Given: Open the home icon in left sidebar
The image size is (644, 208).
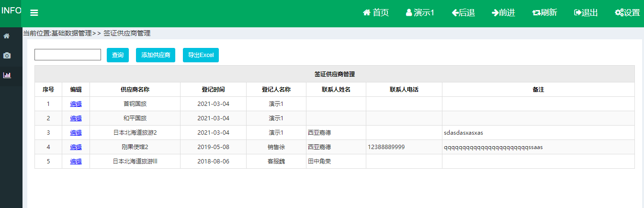Looking at the screenshot, I should coord(7,36).
